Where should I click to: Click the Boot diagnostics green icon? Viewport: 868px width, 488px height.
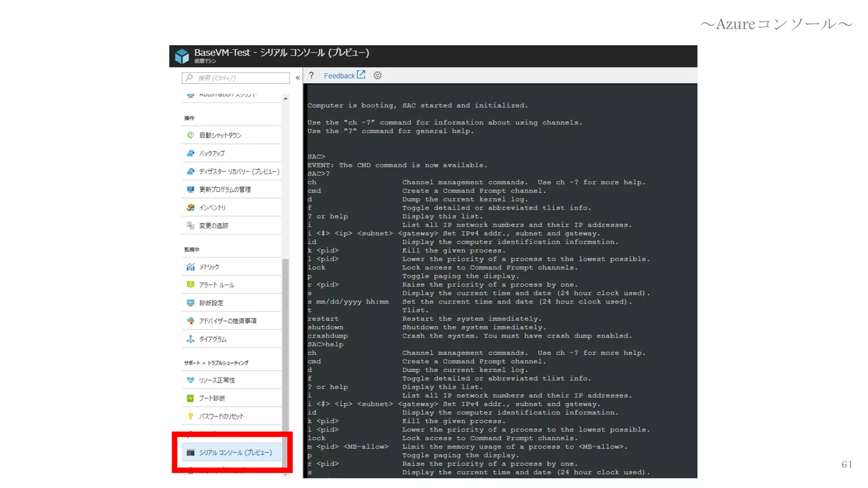click(x=191, y=398)
